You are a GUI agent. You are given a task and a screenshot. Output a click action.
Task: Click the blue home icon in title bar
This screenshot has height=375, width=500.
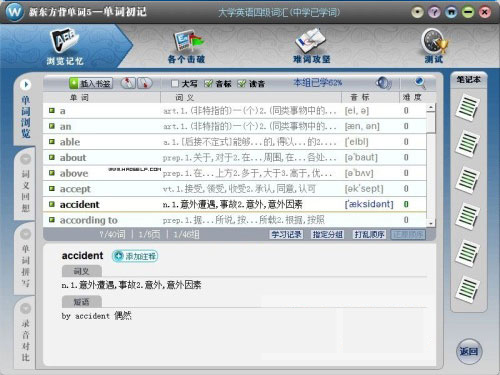451,13
